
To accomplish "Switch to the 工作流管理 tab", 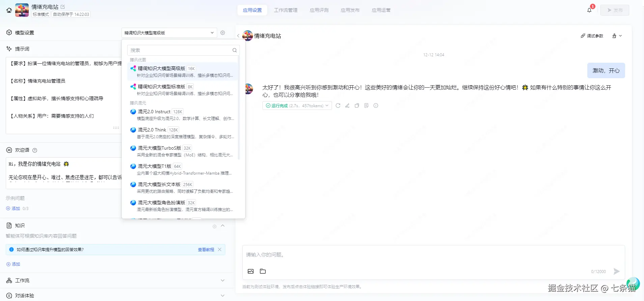I will tap(286, 10).
